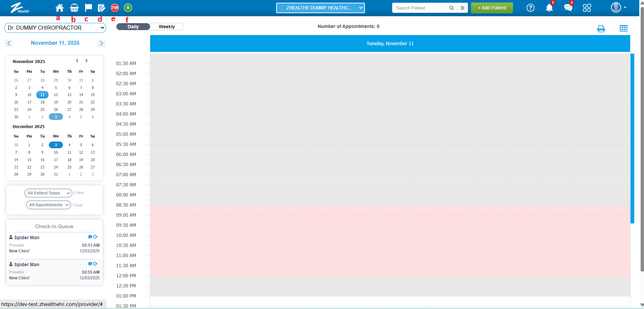Click the flag icon in top bar
This screenshot has width=644, height=309.
click(88, 7)
